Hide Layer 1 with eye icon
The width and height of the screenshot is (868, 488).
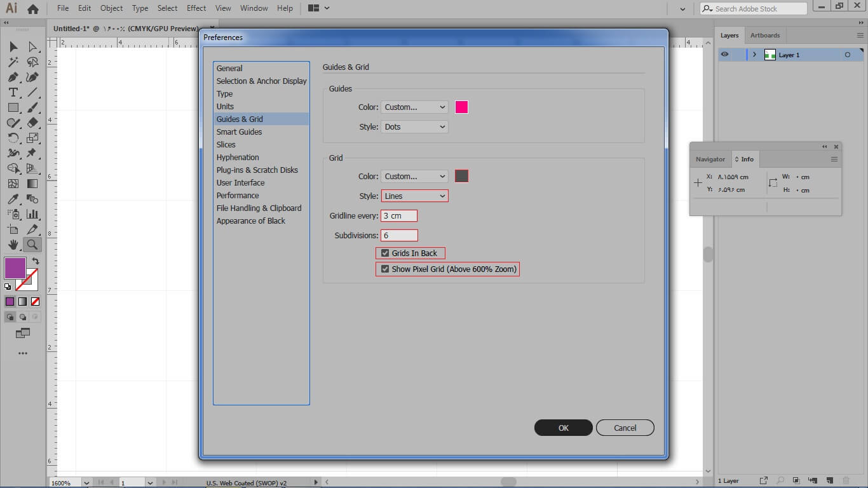(x=725, y=55)
